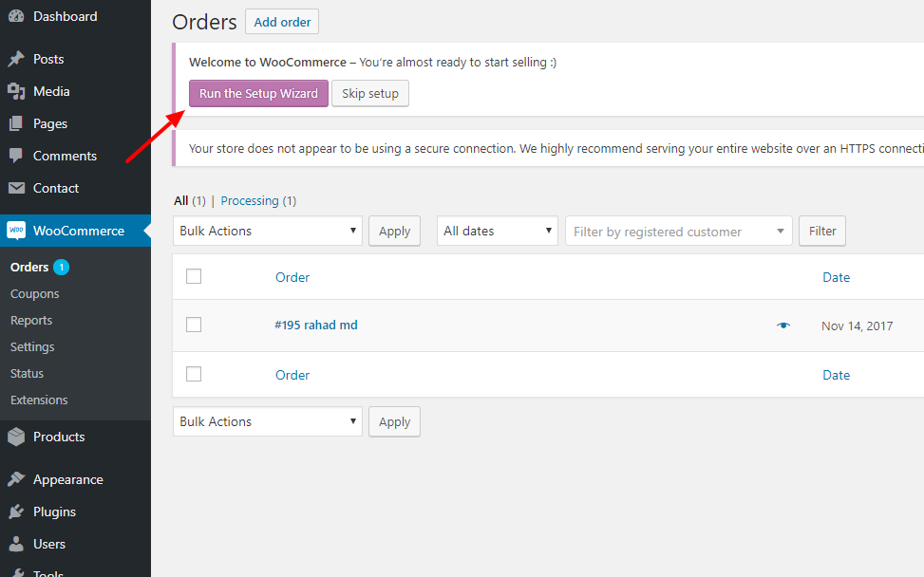
Task: Click the WooCommerce Woo logo icon
Action: pos(16,231)
